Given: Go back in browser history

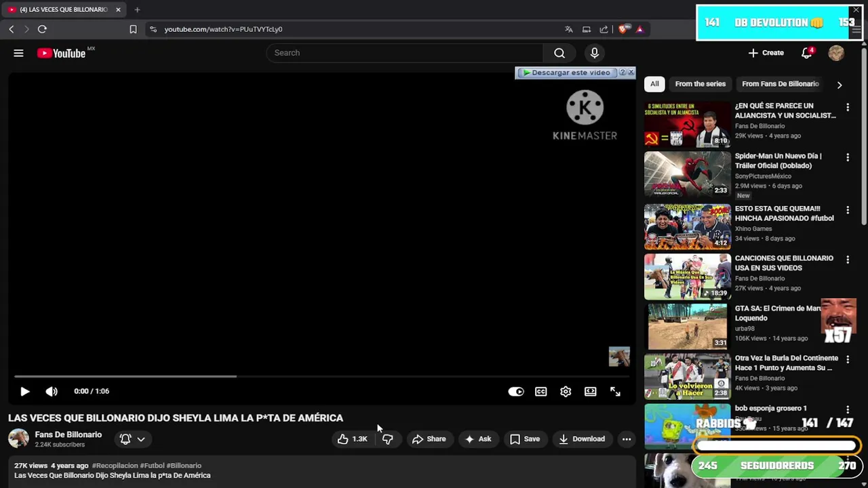Looking at the screenshot, I should point(12,29).
